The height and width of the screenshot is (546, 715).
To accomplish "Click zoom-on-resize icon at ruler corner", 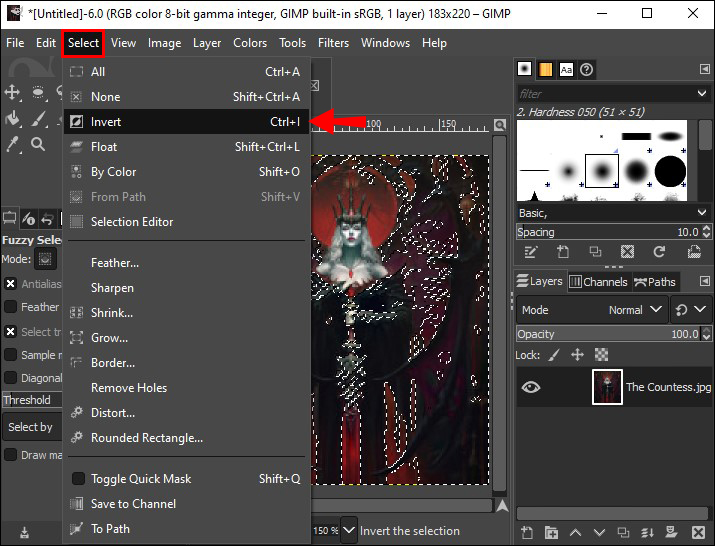I will [x=500, y=125].
